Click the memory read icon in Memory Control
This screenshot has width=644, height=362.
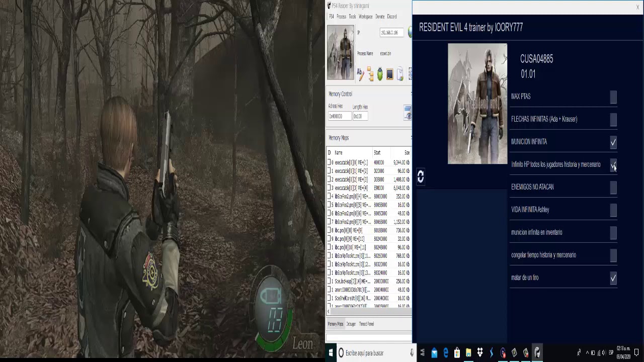tap(408, 113)
